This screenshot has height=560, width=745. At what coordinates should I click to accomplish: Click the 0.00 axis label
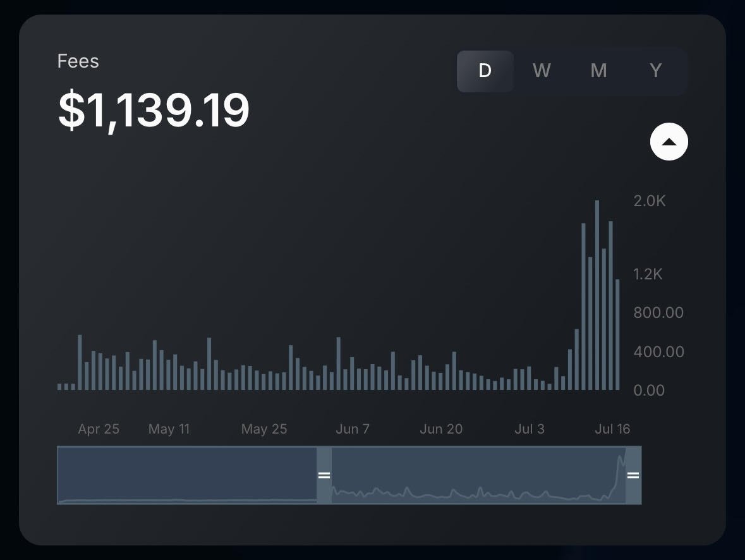(649, 390)
